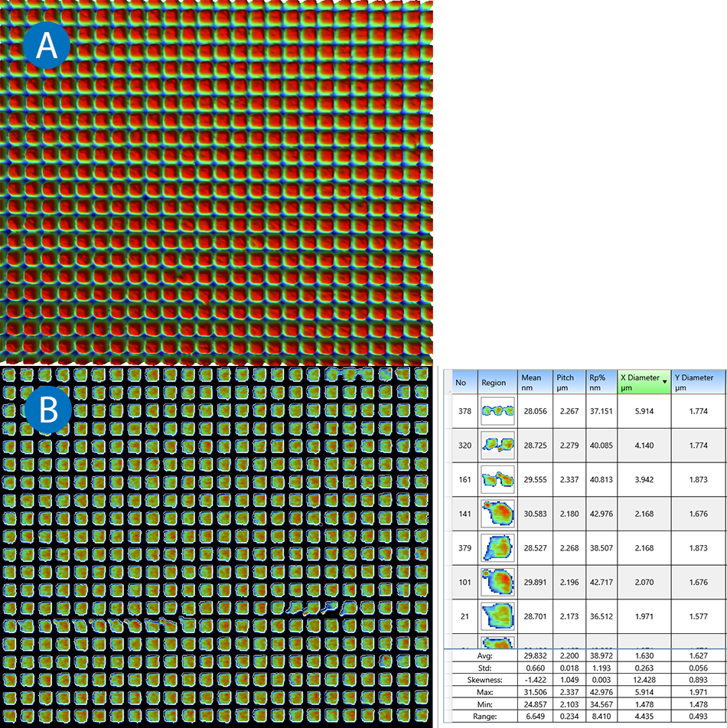Click Y Diameter value 1.577

(x=698, y=616)
